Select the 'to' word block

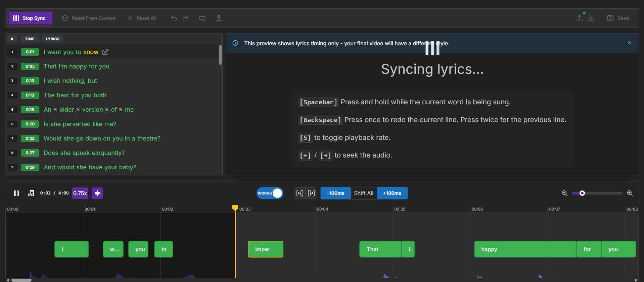[x=164, y=249]
